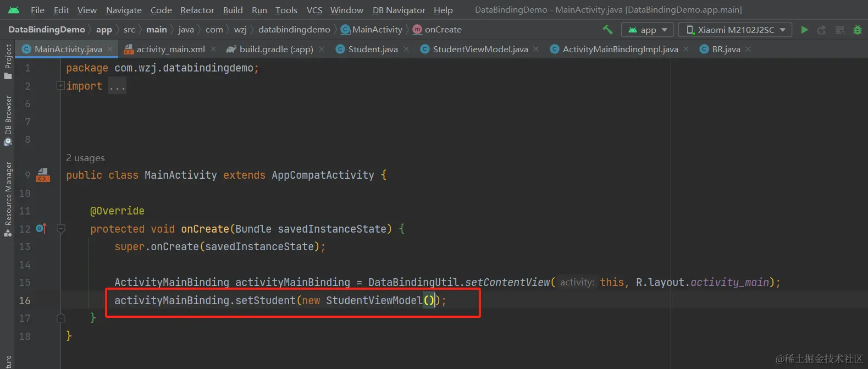Close the ActivityMainBindingImpl.java tab
The width and height of the screenshot is (868, 369).
click(x=686, y=49)
